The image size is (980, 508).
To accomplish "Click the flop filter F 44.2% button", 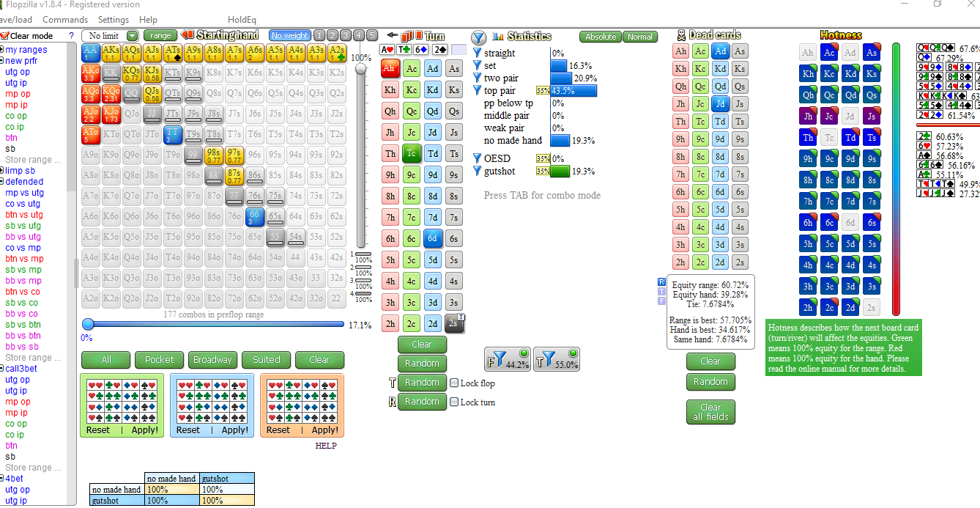I will [508, 359].
